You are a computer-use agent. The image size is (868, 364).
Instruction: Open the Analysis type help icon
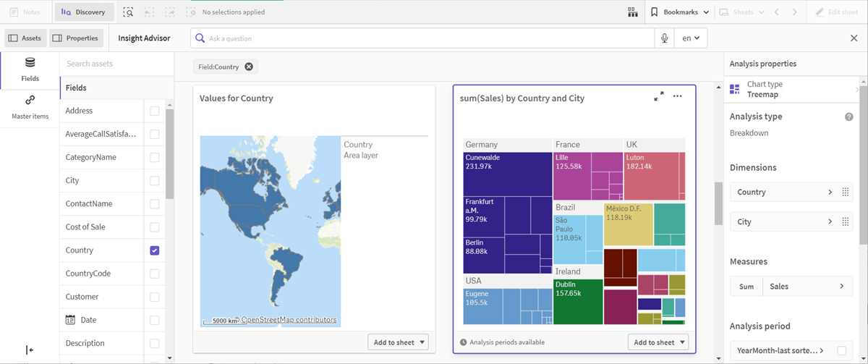[x=848, y=117]
